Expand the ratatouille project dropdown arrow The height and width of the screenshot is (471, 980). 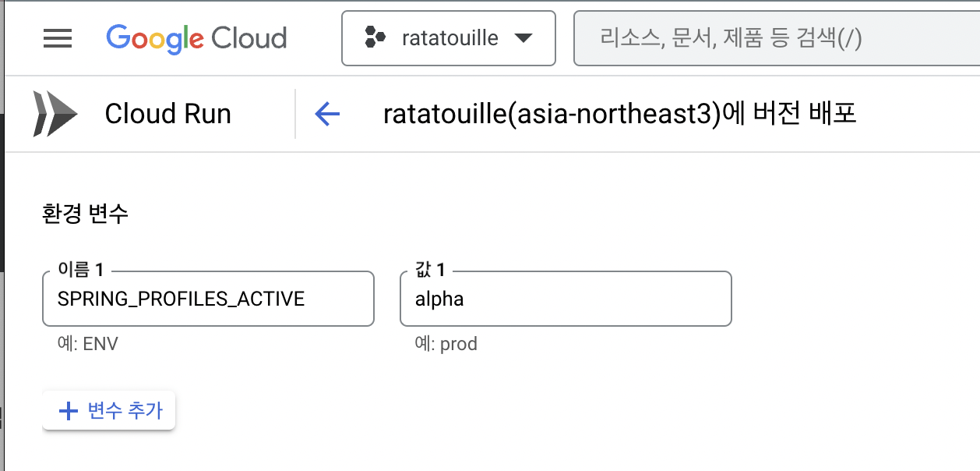click(x=523, y=38)
